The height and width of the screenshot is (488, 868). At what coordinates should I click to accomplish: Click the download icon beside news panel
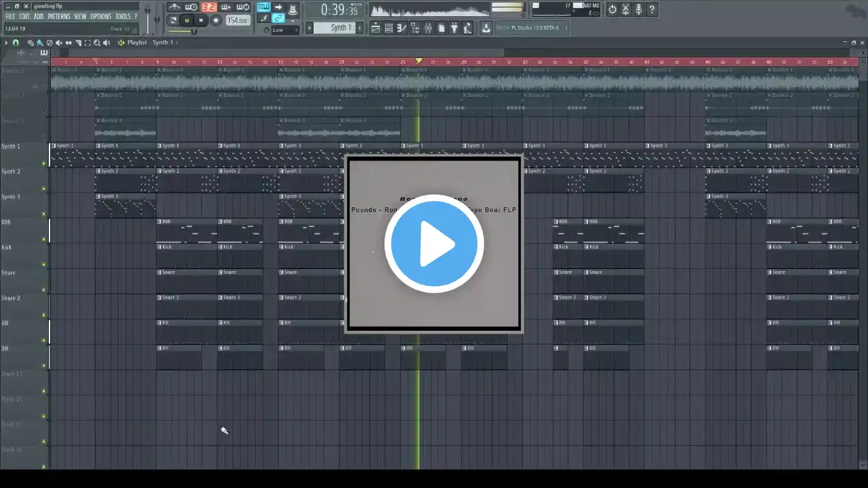[x=486, y=28]
